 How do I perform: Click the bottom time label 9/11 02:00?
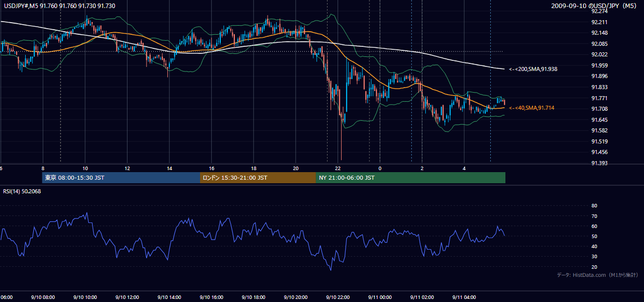tap(422, 297)
